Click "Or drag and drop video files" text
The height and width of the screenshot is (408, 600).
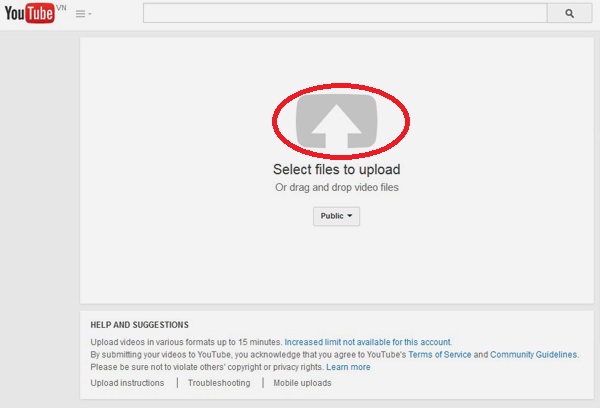click(x=336, y=188)
